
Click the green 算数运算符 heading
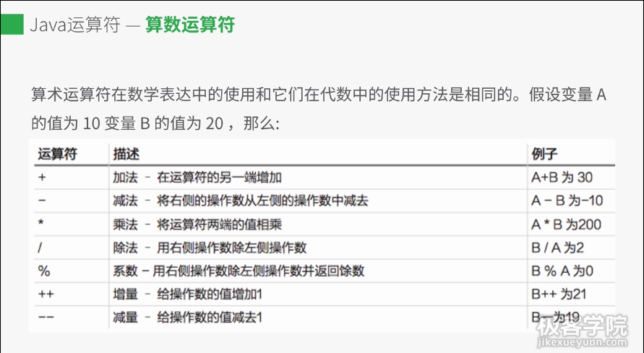pyautogui.click(x=189, y=25)
